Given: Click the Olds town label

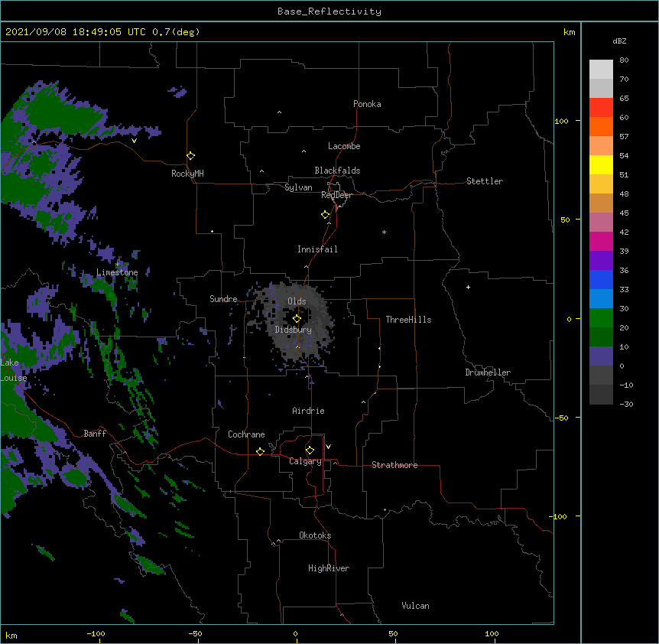Looking at the screenshot, I should tap(297, 301).
